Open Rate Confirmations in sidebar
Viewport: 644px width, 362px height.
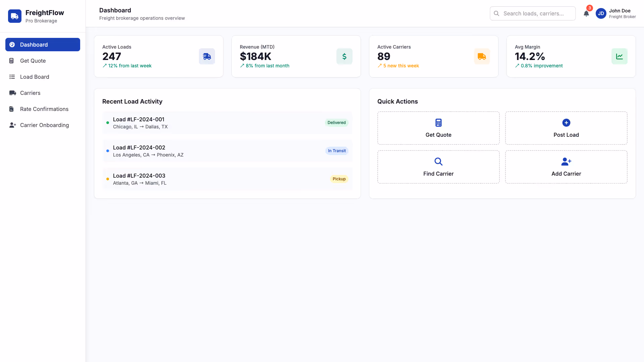tap(44, 109)
